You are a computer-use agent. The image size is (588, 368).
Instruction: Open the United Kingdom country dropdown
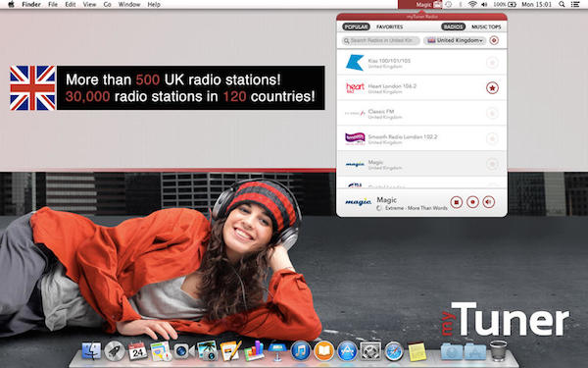tap(455, 40)
